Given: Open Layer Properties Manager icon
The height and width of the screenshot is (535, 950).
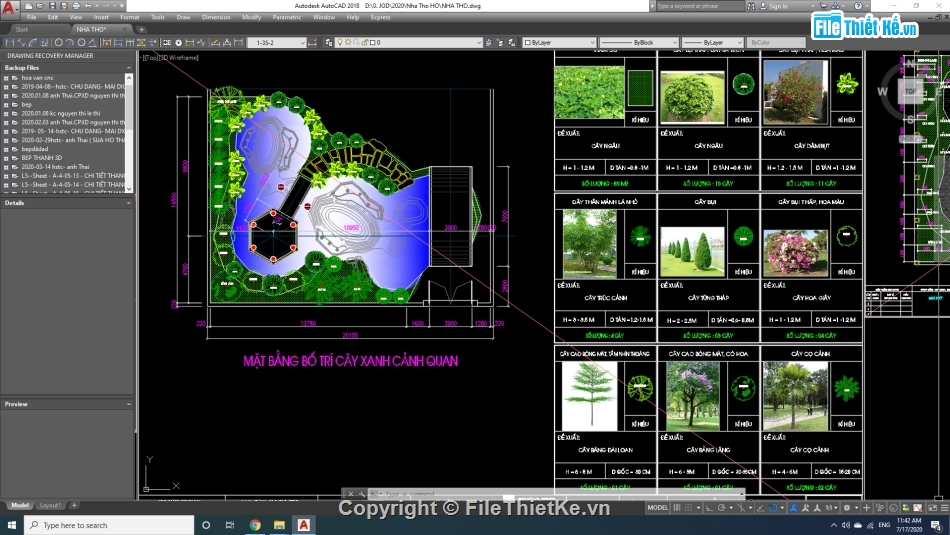Looking at the screenshot, I should 330,42.
